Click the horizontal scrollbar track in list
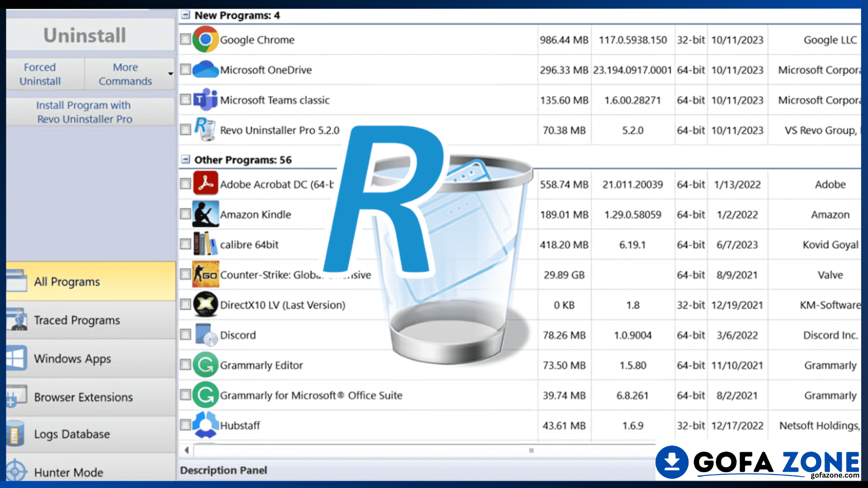 coord(424,450)
